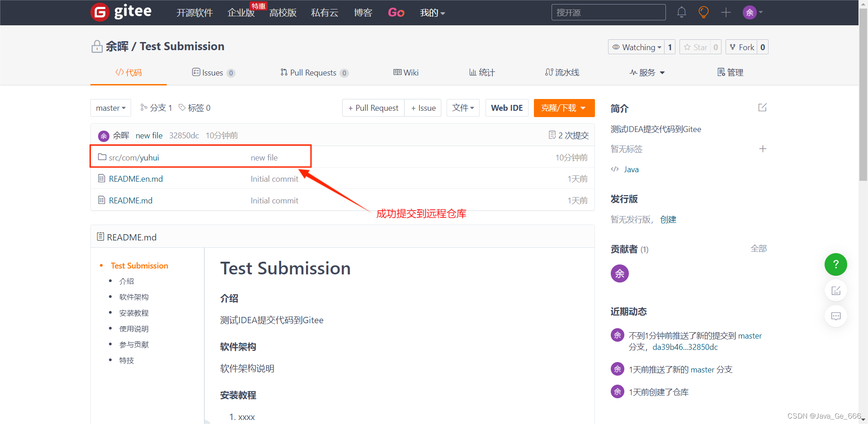Screen dimensions: 868x424
Task: Open the 文件 dropdown
Action: 463,108
